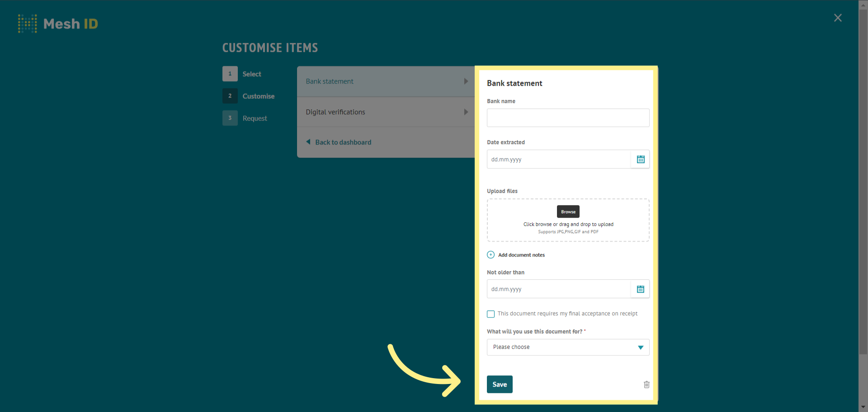Select Bank statement in item list
This screenshot has width=868, height=412.
pos(386,81)
